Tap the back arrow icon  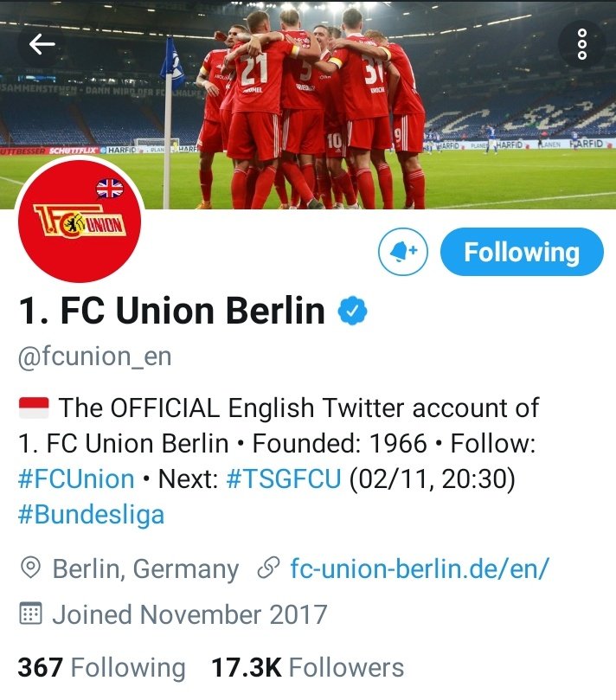coord(42,44)
